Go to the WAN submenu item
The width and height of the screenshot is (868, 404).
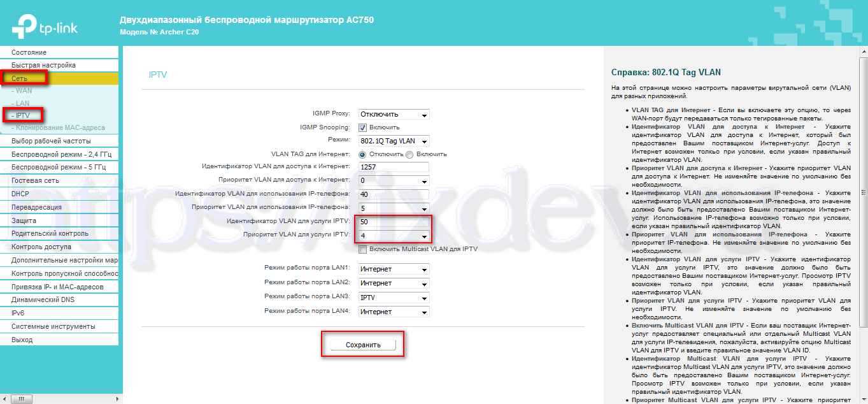click(22, 90)
